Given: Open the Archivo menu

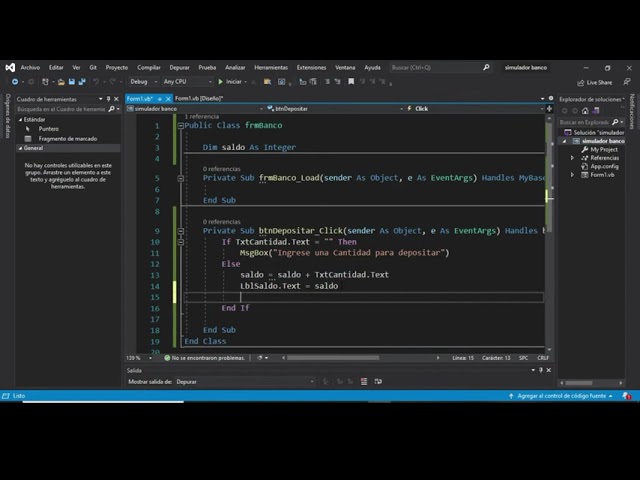Looking at the screenshot, I should [x=30, y=68].
